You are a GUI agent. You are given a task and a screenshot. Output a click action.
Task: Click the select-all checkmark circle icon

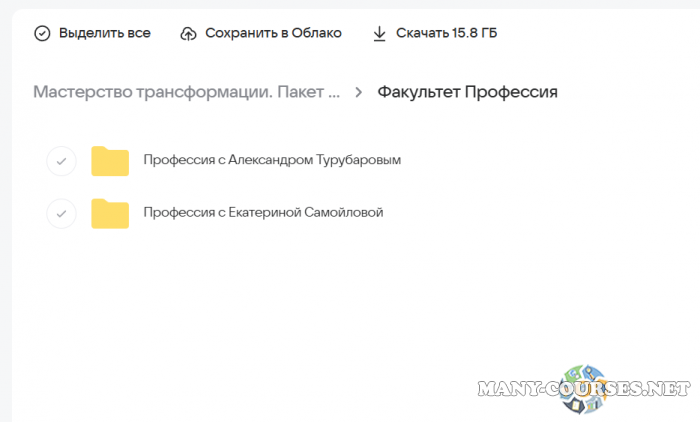tap(42, 34)
